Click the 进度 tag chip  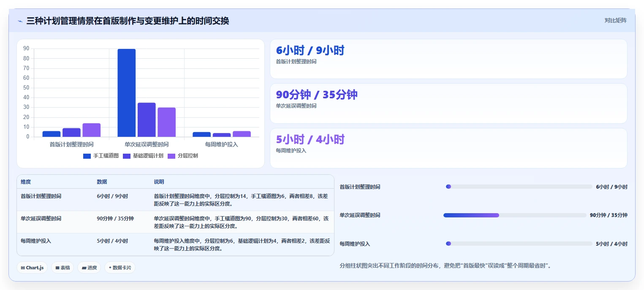89,268
